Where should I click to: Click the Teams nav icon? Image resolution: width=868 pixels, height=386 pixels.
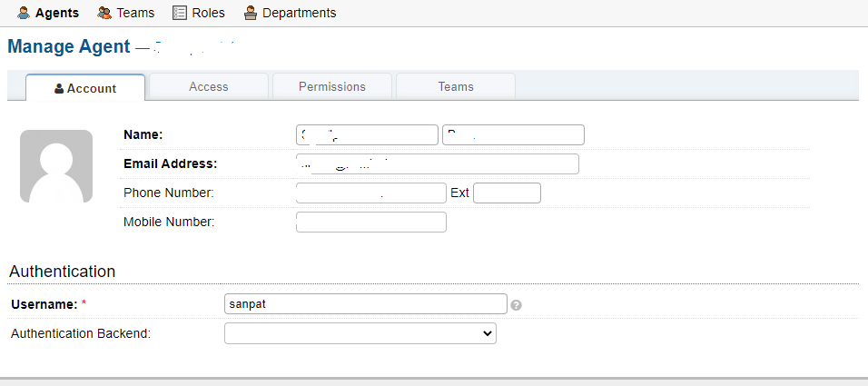coord(104,13)
